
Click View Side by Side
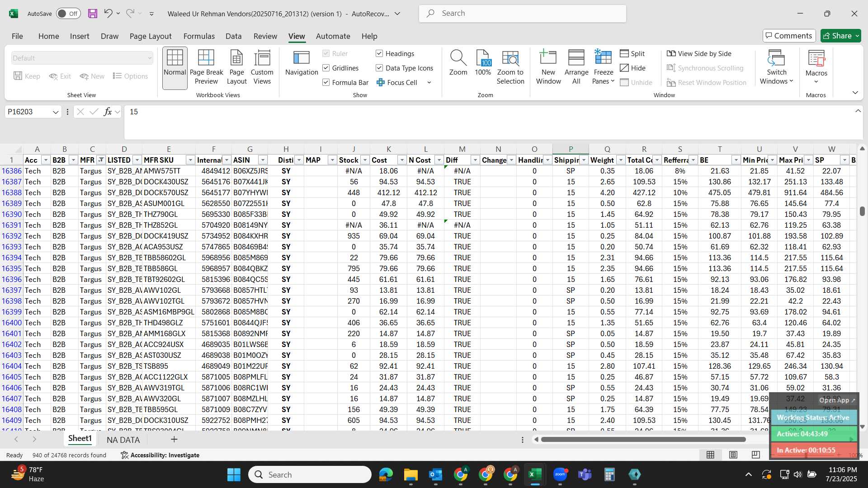click(699, 53)
